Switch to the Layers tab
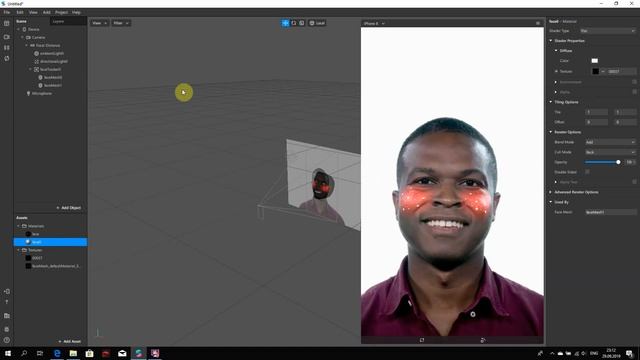 (58, 21)
